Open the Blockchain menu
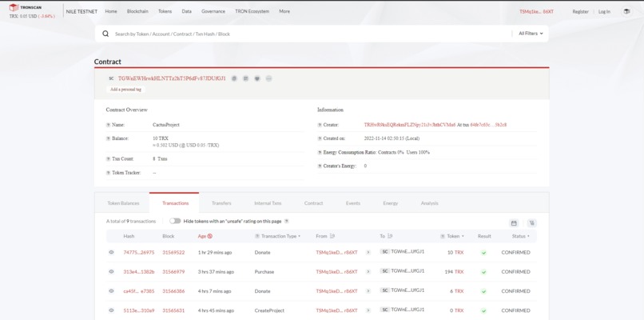Screen dimensions: 644x320 click(x=137, y=11)
